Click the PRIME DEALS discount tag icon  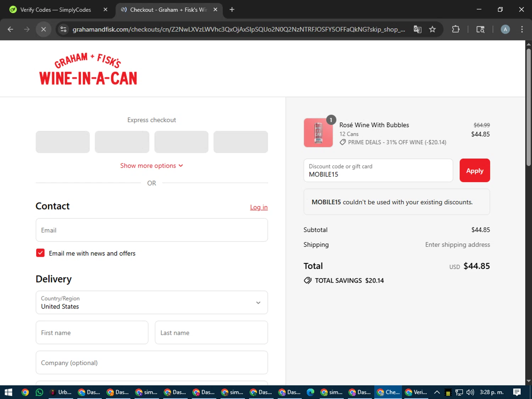(x=343, y=142)
